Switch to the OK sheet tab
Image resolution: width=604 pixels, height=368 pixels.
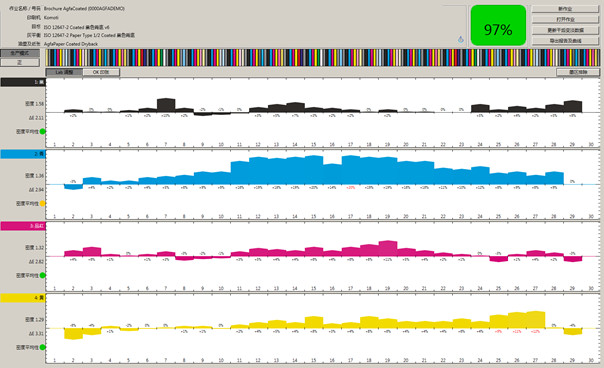coord(101,72)
